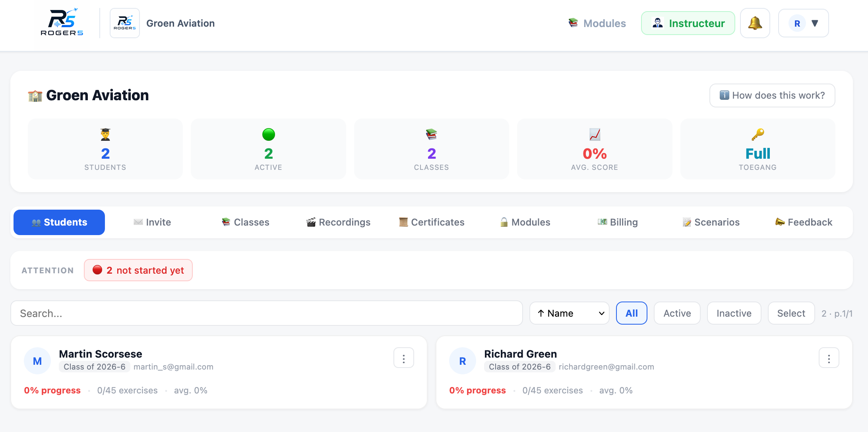Viewport: 868px width, 432px height.
Task: Click Richard's 'Class of 2026-6' tag
Action: [520, 367]
